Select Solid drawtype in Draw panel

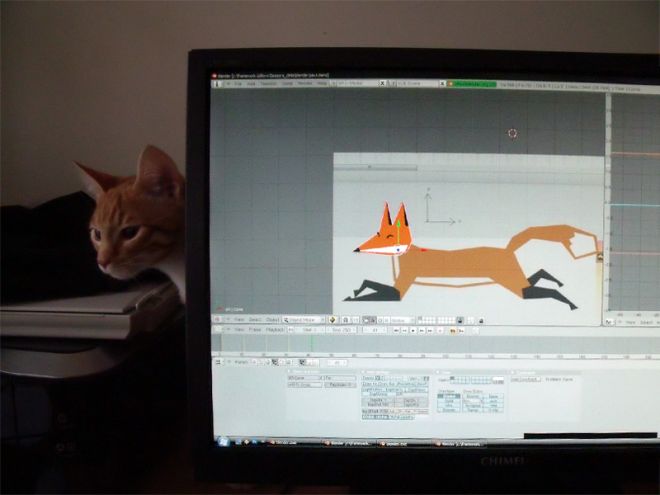449,401
